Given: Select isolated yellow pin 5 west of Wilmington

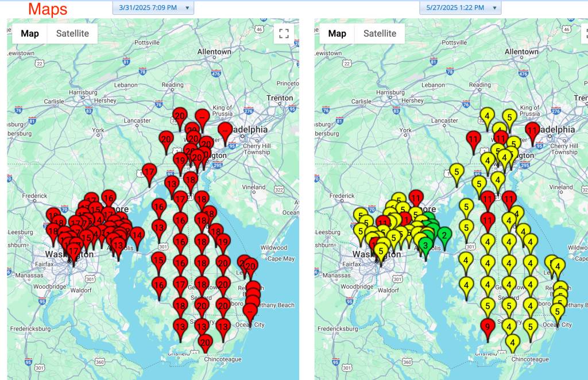Looking at the screenshot, I should (x=457, y=170).
